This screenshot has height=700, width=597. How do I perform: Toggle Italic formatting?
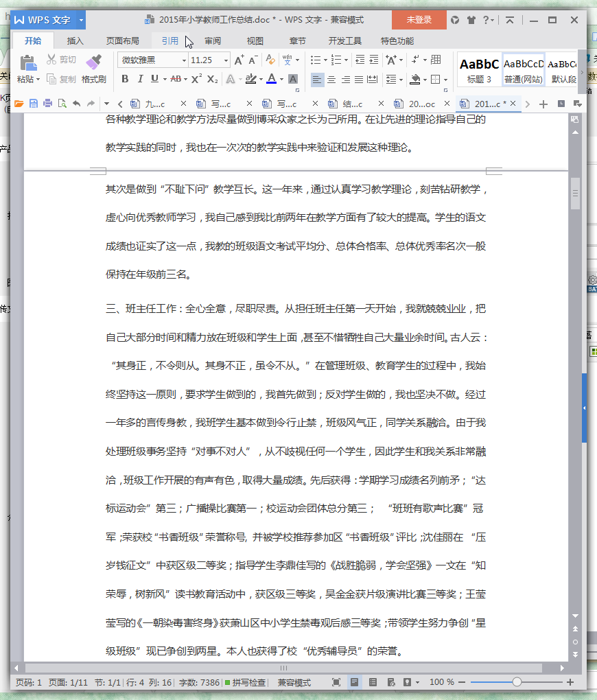pyautogui.click(x=140, y=79)
